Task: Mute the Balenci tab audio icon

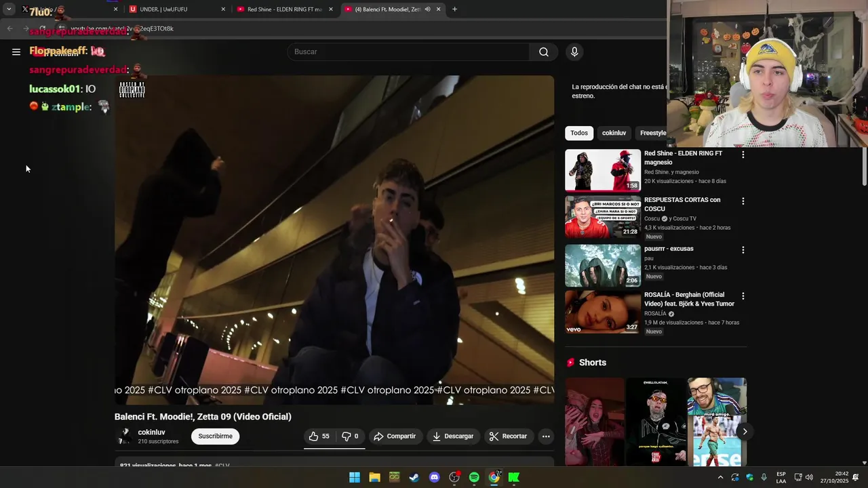Action: [x=427, y=9]
